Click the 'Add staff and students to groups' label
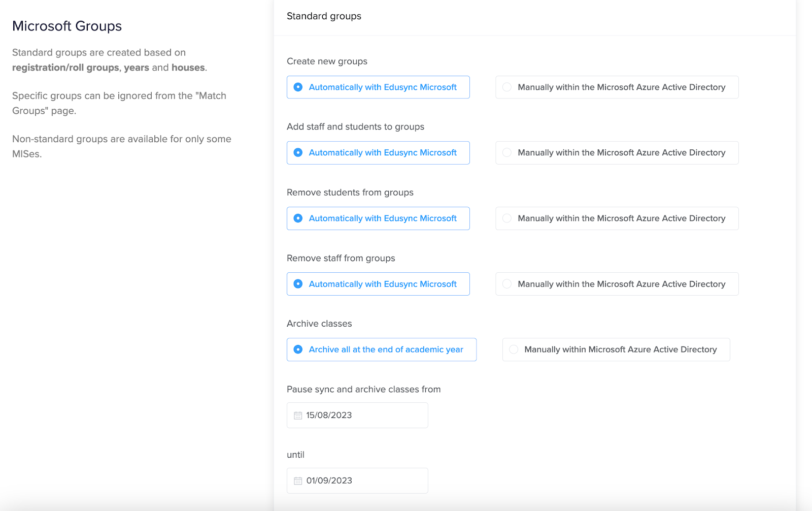 point(355,126)
